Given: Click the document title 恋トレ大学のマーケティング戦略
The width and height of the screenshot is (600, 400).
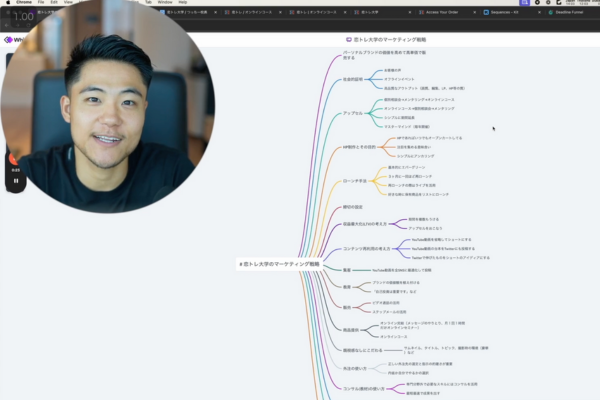Looking at the screenshot, I should click(x=390, y=39).
